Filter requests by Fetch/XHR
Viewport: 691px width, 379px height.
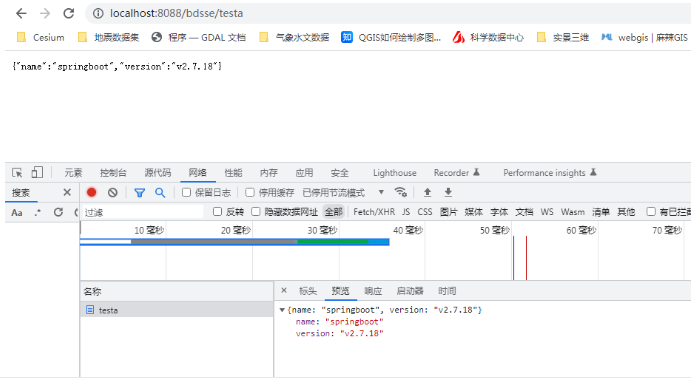(x=374, y=212)
